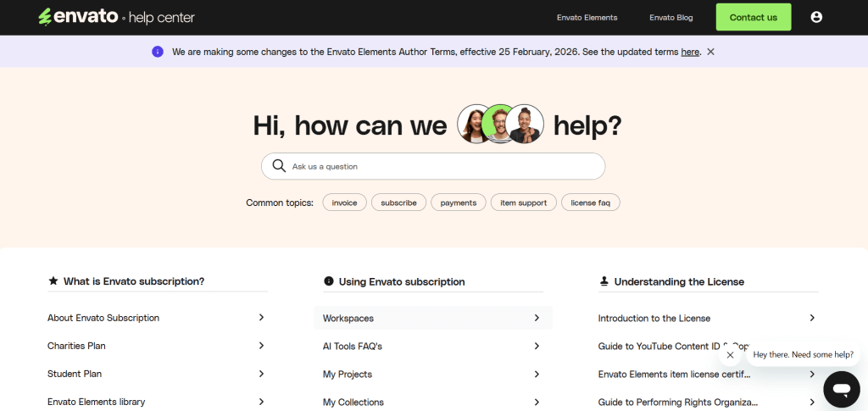Open Guide to Performing Rights Organizations article
This screenshot has height=411, width=868.
click(x=677, y=403)
